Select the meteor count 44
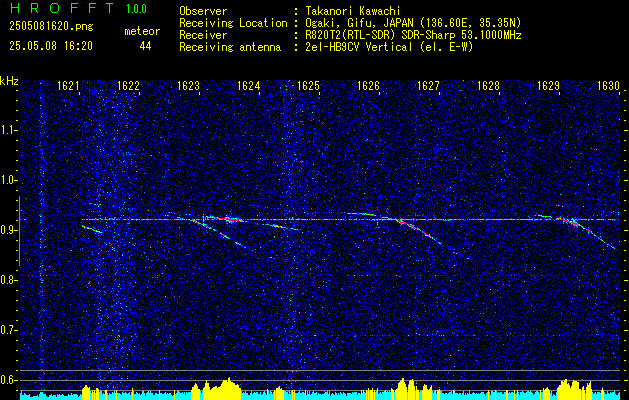 coord(145,46)
